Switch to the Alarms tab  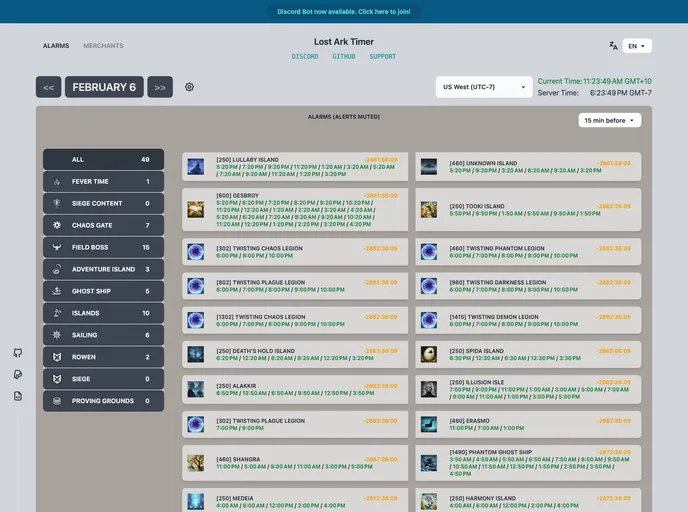coord(56,46)
